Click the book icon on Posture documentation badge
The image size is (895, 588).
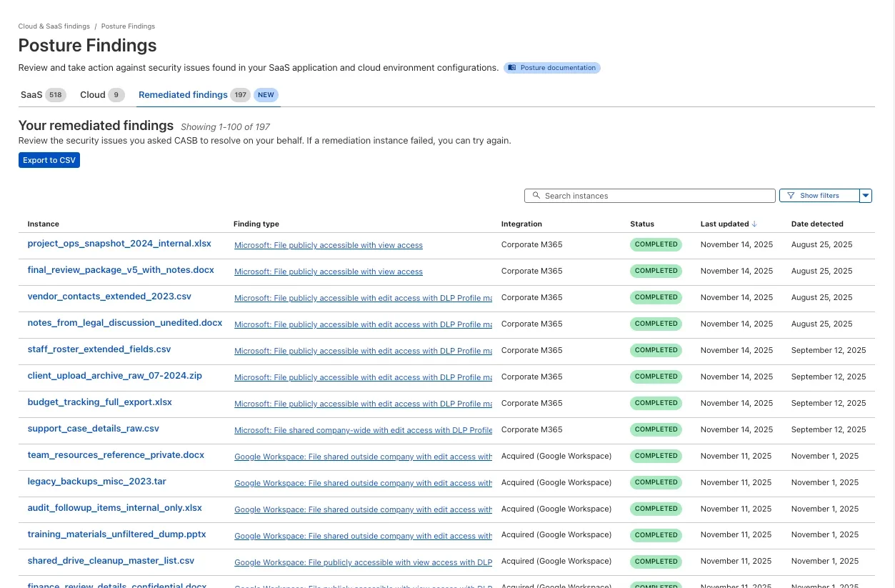pyautogui.click(x=512, y=67)
